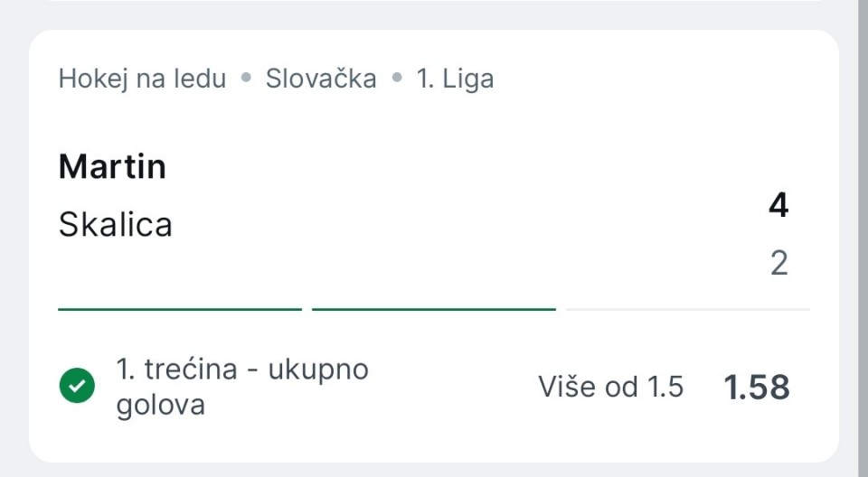
Task: Click the 1. trećina - ukupno golova market
Action: coord(241,369)
